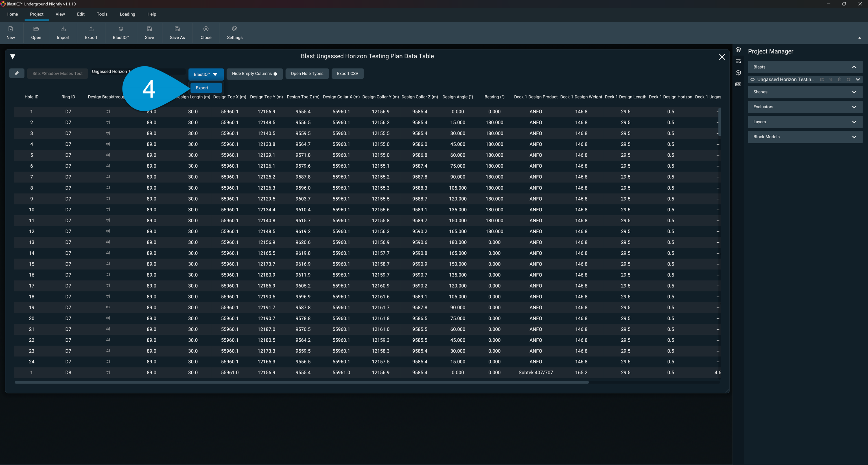The width and height of the screenshot is (868, 465).
Task: Delete Ungassed Horizon blast with the trash icon
Action: (x=840, y=80)
